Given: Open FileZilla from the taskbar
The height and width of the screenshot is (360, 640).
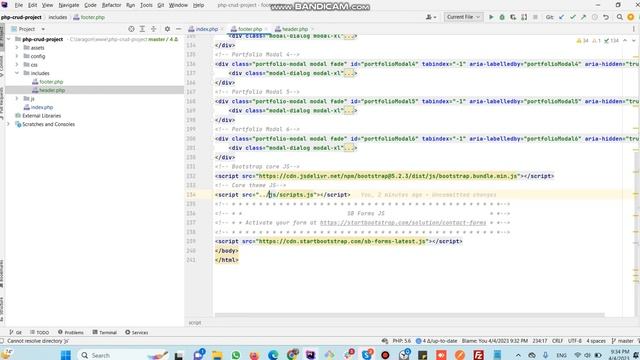Looking at the screenshot, I should coord(478,355).
